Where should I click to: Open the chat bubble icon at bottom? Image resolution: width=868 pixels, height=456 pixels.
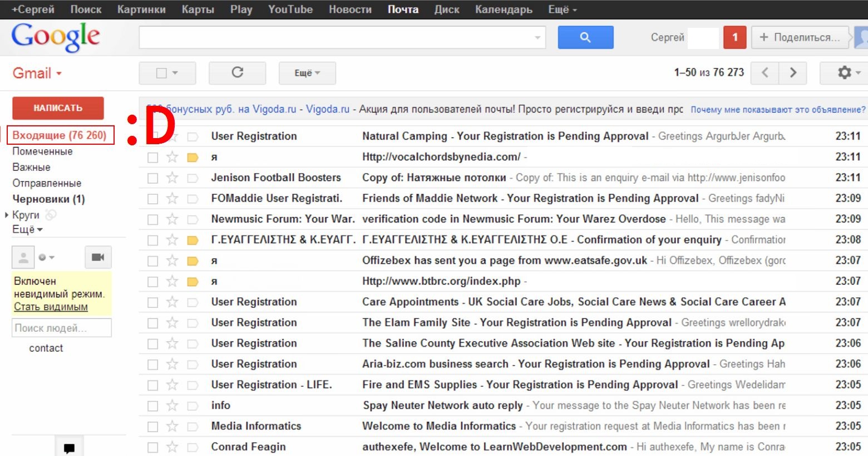[x=70, y=448]
